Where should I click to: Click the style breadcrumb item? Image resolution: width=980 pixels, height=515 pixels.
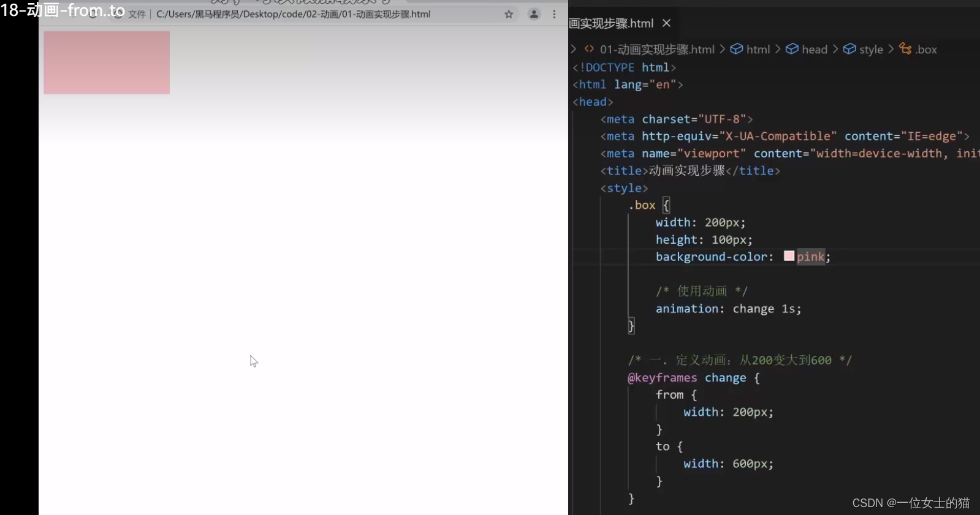[x=871, y=50]
